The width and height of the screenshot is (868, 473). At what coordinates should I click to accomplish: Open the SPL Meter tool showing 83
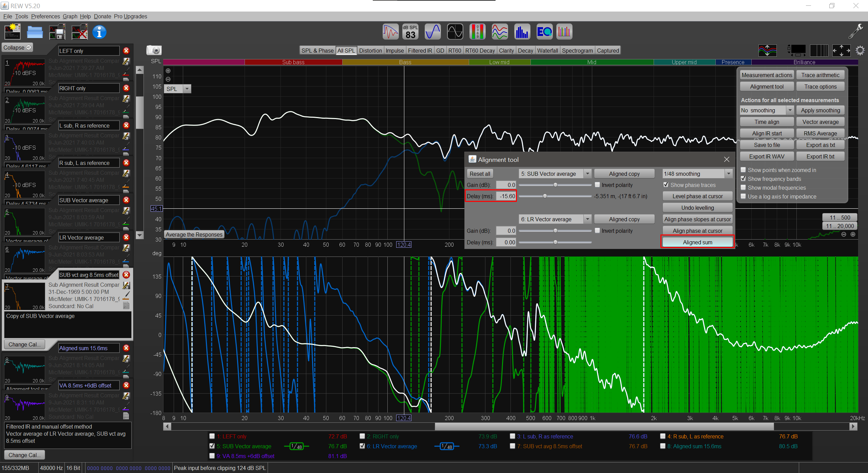pos(410,32)
